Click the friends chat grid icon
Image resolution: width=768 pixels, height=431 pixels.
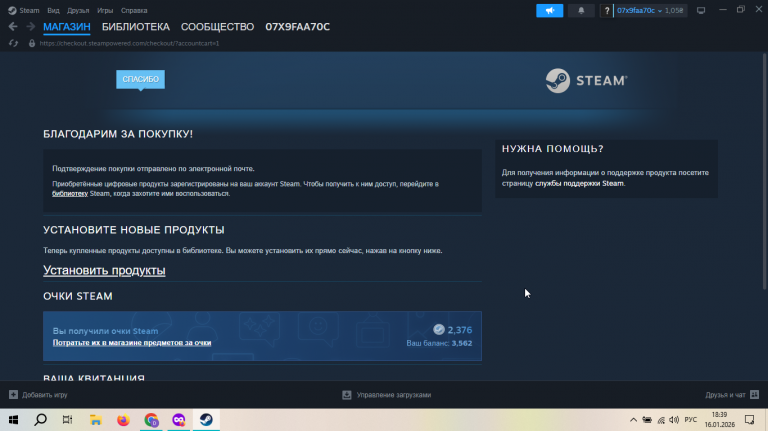tap(754, 394)
